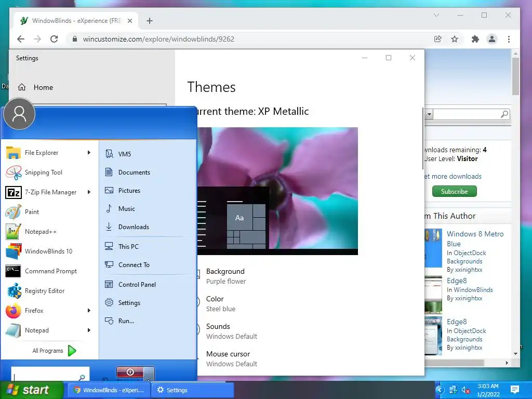Expand the File Explorer submenu arrow
The width and height of the screenshot is (532, 399).
[x=89, y=153]
